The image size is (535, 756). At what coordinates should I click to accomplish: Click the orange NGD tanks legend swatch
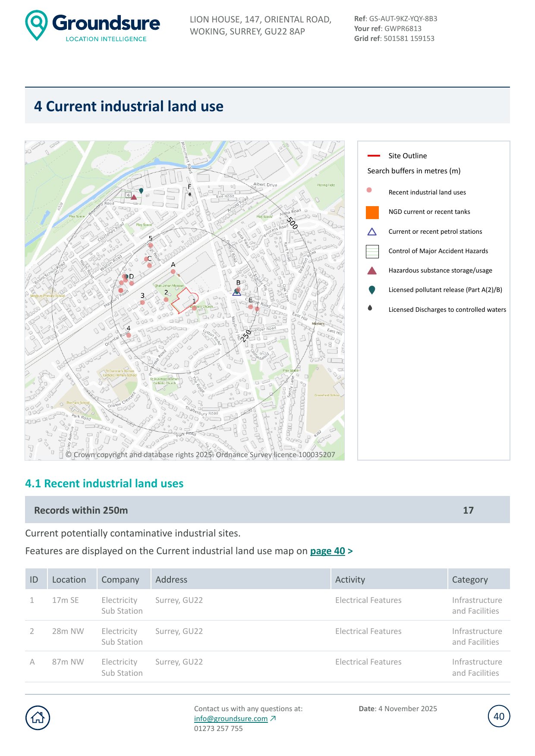click(372, 212)
